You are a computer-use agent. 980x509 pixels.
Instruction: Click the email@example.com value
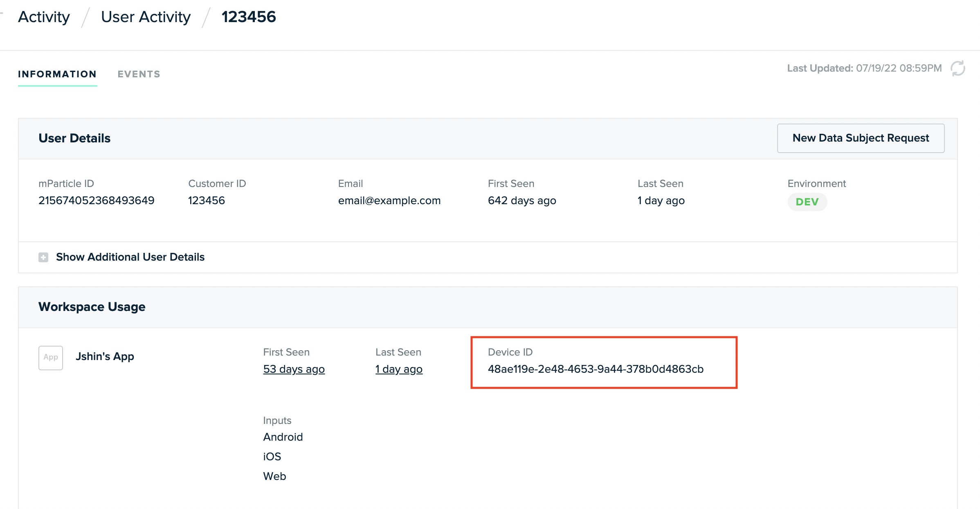pyautogui.click(x=389, y=200)
